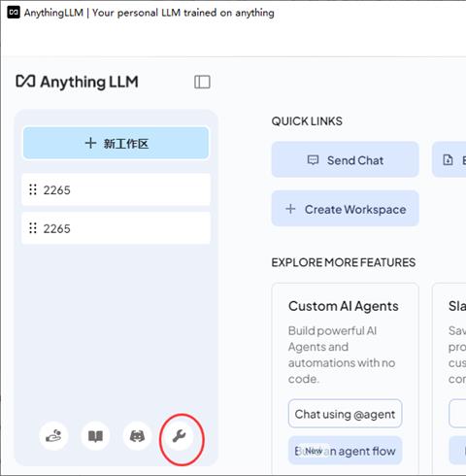Click the Create Workspace quick link
The image size is (466, 476).
[x=346, y=209]
